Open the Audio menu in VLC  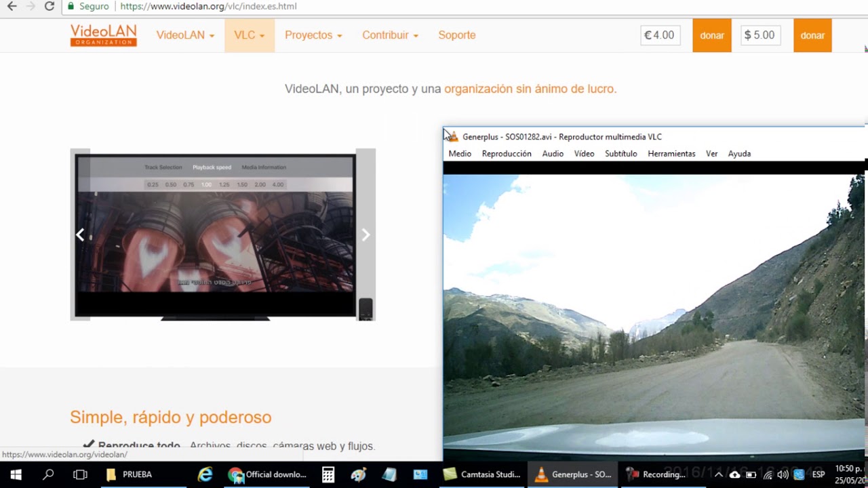[x=553, y=154]
